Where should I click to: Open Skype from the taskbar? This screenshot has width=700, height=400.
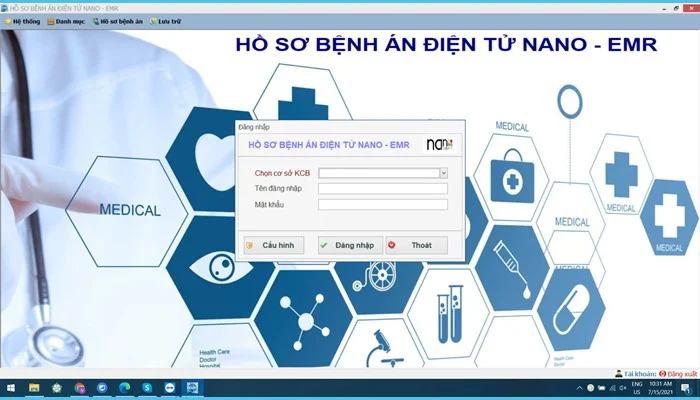pyautogui.click(x=147, y=388)
